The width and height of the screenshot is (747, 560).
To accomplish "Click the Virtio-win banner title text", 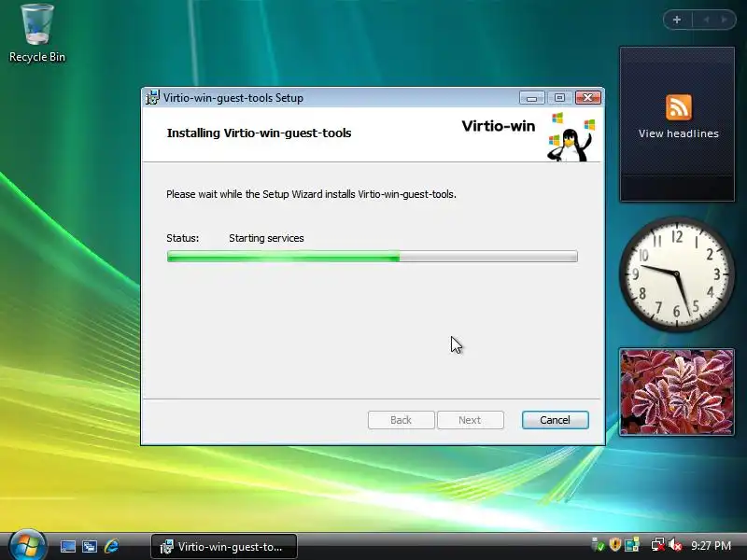I will (499, 126).
